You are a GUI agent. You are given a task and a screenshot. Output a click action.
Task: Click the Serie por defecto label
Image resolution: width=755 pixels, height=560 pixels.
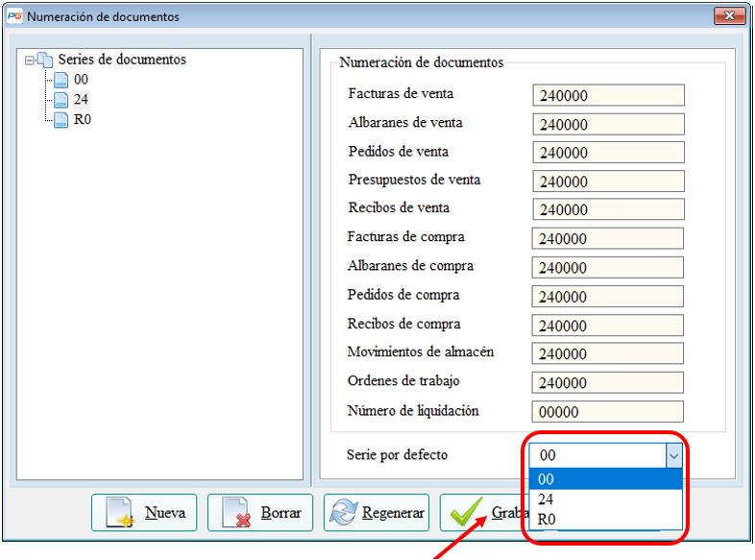click(398, 454)
